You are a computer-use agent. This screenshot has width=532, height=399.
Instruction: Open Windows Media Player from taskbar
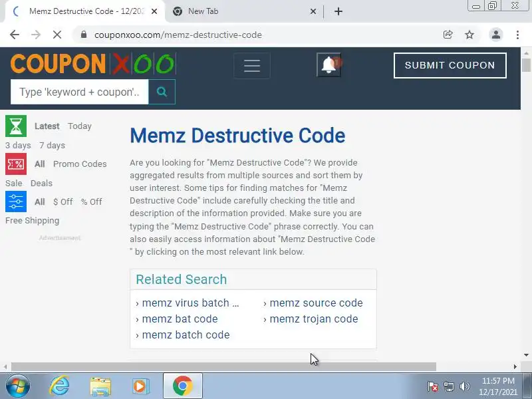pyautogui.click(x=140, y=386)
